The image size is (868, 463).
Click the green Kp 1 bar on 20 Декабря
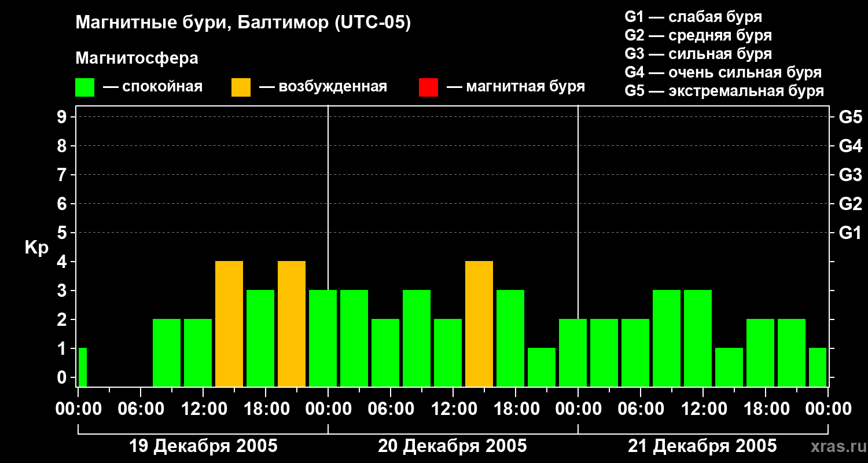pyautogui.click(x=542, y=368)
